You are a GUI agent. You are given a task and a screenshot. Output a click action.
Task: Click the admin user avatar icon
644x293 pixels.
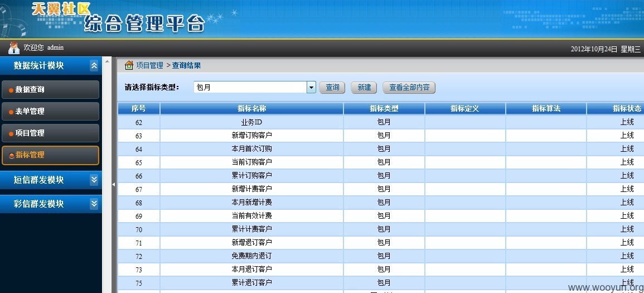[x=13, y=47]
